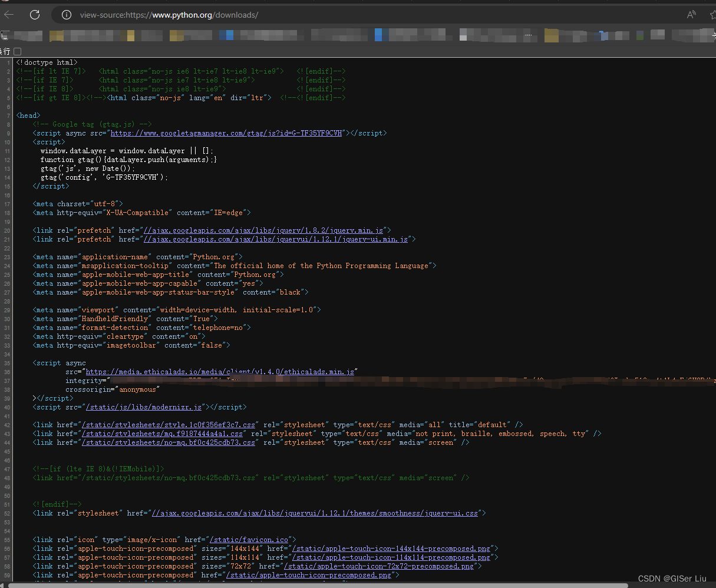This screenshot has height=588, width=716.
Task: Open the no-mq.bf0c425cdb73.css link on line 44
Action: click(x=169, y=442)
